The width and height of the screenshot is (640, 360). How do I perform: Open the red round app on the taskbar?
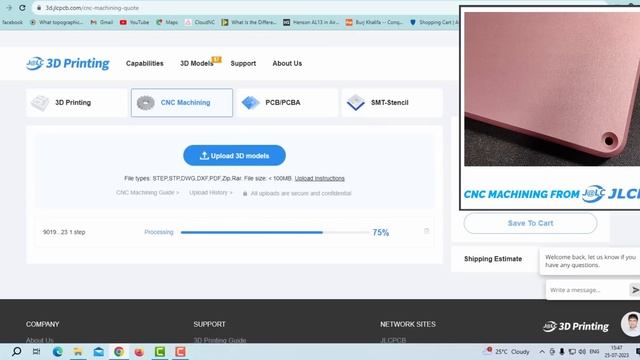[139, 351]
